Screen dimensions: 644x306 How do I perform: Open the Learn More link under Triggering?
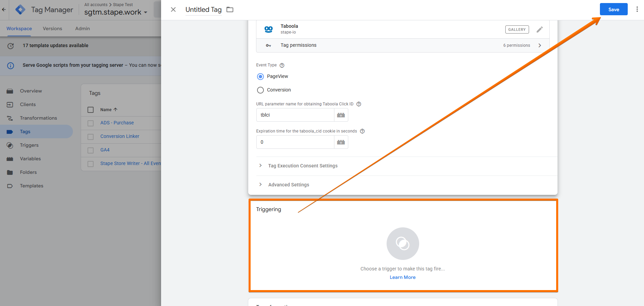(x=403, y=277)
